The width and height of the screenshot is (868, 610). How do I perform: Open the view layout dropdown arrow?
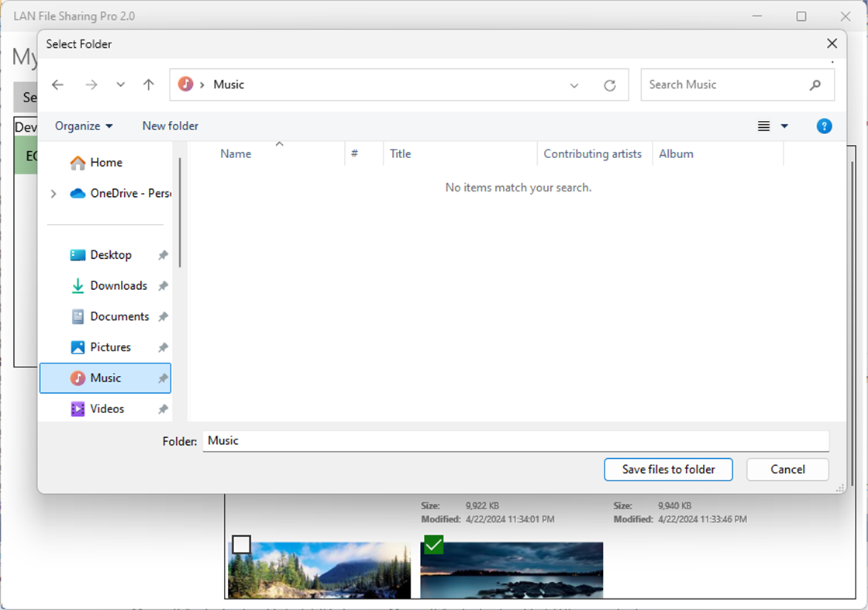[x=784, y=126]
